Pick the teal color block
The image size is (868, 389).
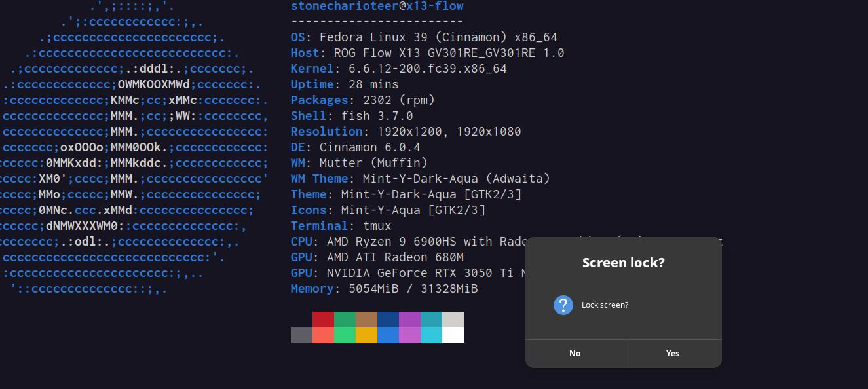(431, 320)
